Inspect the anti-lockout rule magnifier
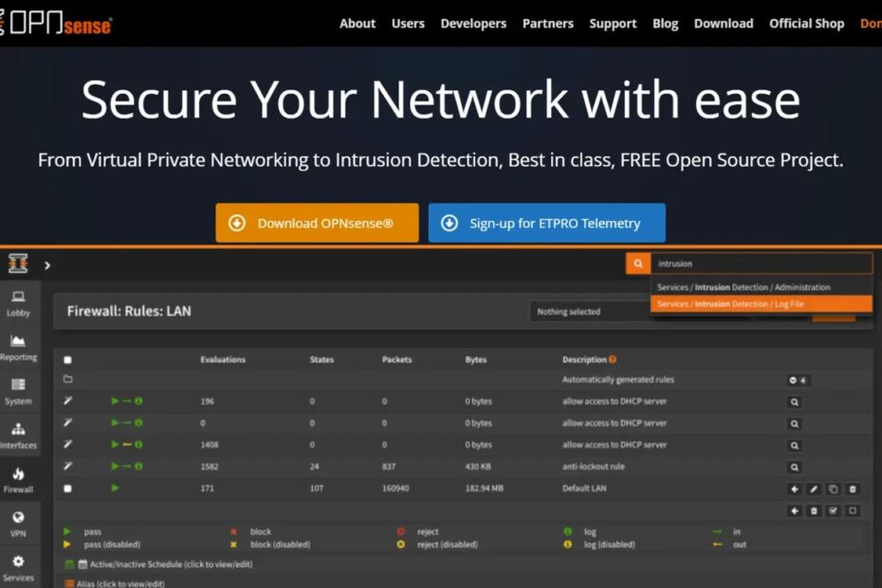 [x=795, y=467]
